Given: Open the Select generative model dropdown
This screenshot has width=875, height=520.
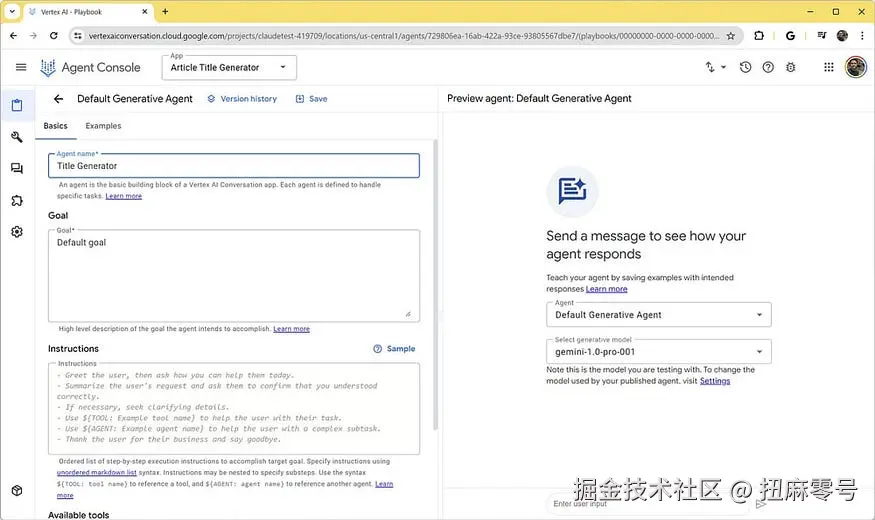Looking at the screenshot, I should point(658,352).
